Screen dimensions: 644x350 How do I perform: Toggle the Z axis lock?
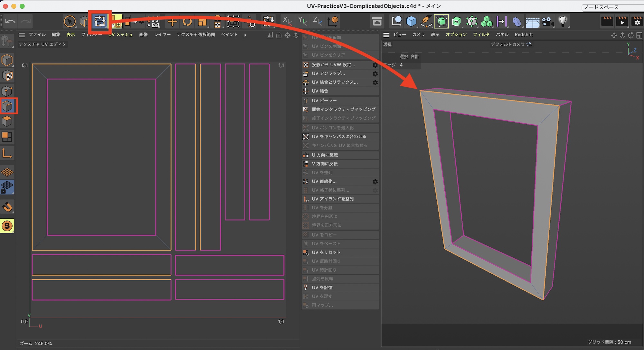pyautogui.click(x=317, y=21)
